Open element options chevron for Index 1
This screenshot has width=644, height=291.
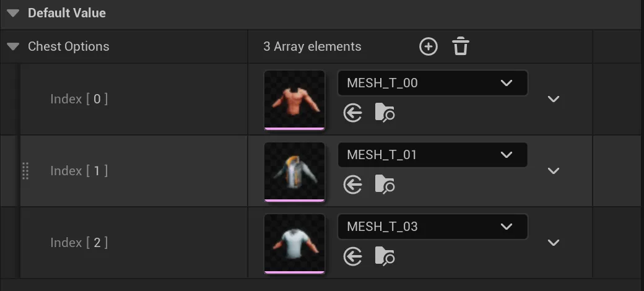(x=554, y=171)
